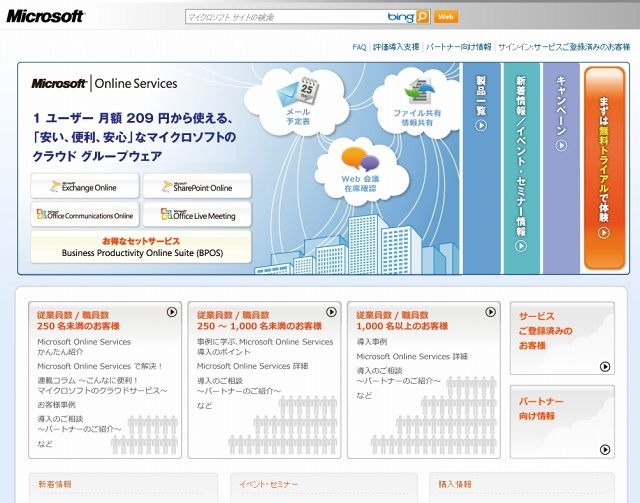640x503 pixels.
Task: Click Microsoft Online Services で解決！ text
Action: (x=100, y=366)
